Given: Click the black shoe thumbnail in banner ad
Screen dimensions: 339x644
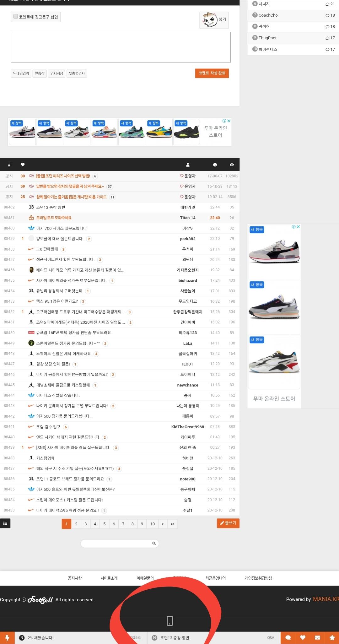Looking at the screenshot, I should (x=186, y=132).
